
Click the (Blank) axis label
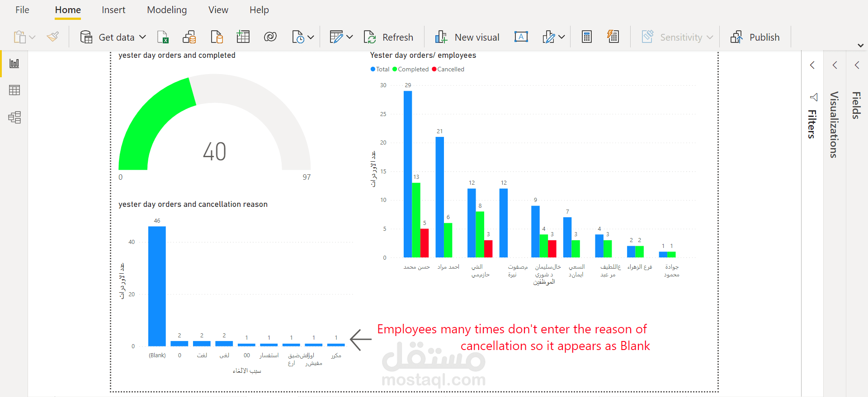click(157, 355)
